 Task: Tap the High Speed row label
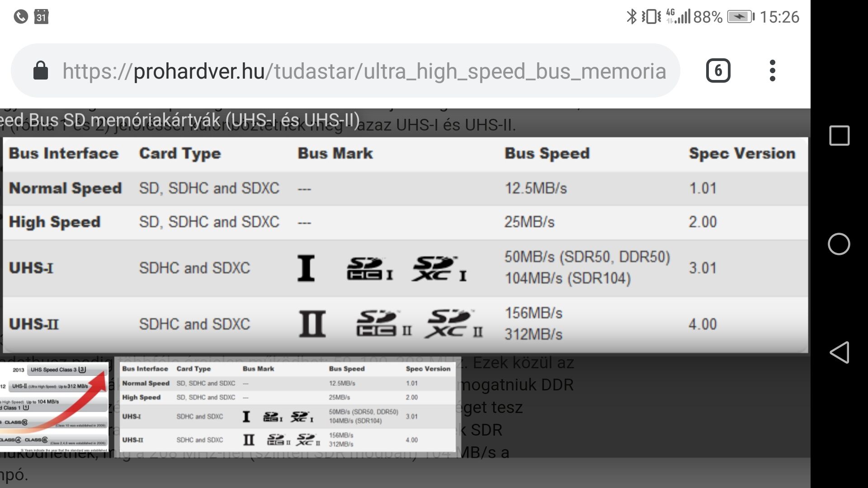[x=55, y=222]
